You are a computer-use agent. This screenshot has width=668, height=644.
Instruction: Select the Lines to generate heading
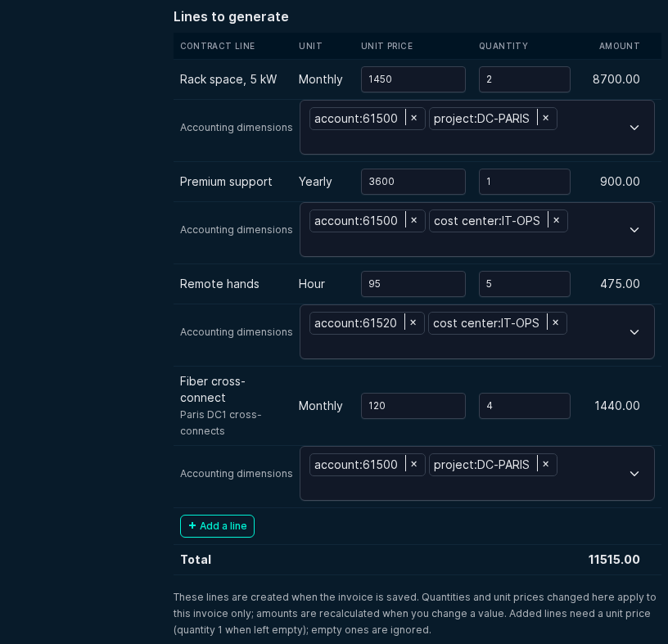click(x=231, y=16)
